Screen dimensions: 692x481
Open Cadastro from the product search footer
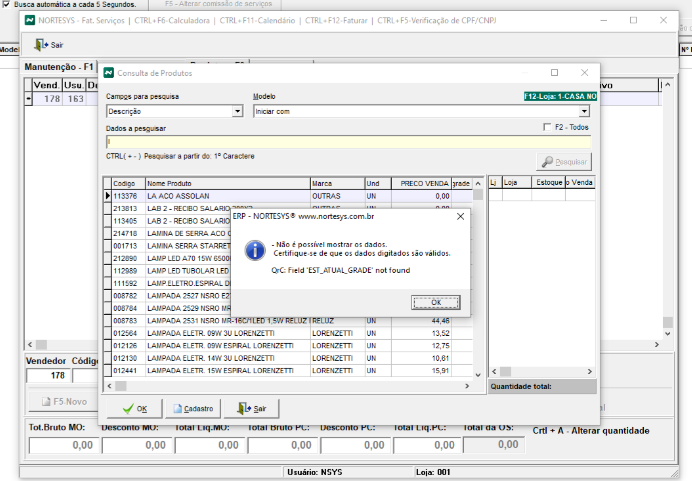(189, 409)
